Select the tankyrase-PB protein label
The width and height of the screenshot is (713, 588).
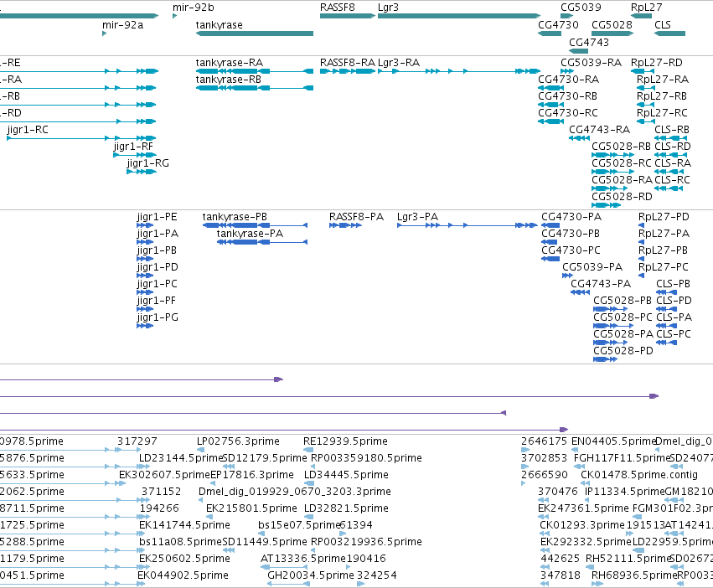click(235, 216)
